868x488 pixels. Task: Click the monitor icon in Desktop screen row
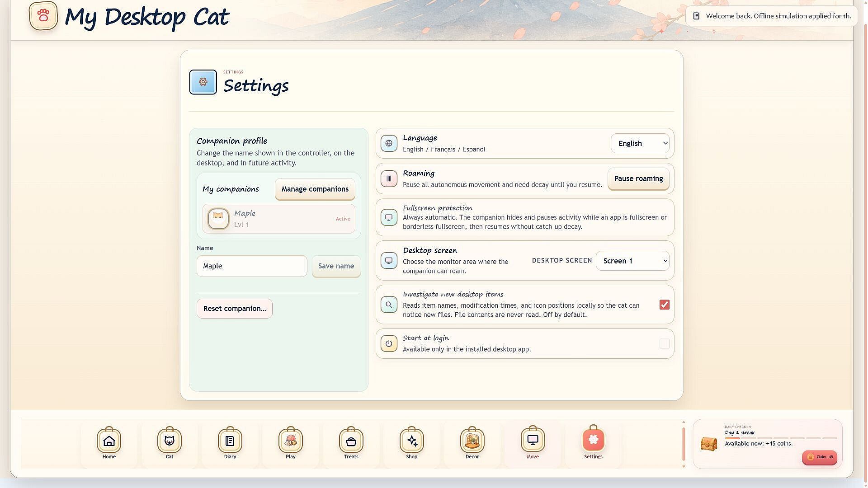[x=389, y=260]
